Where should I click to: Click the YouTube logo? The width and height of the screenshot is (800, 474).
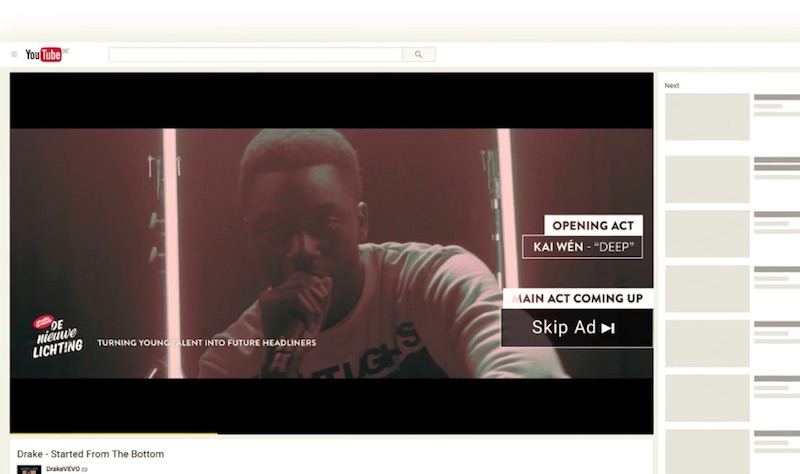(45, 55)
